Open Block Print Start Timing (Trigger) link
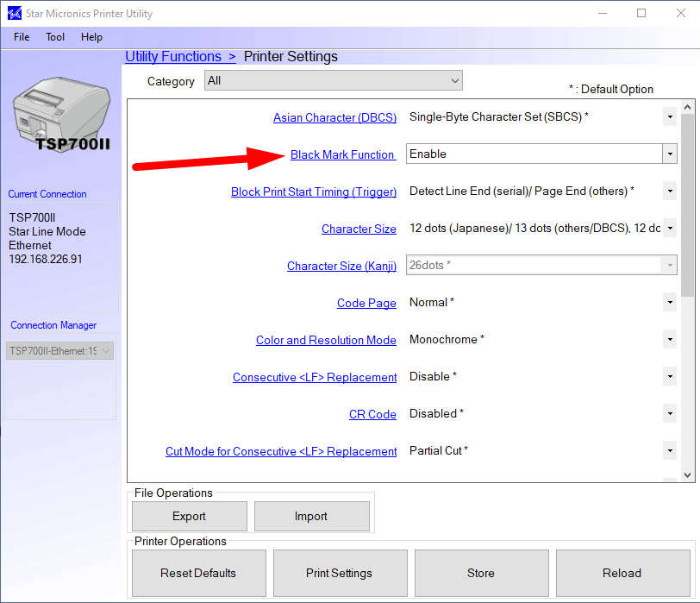This screenshot has width=700, height=603. pos(314,192)
